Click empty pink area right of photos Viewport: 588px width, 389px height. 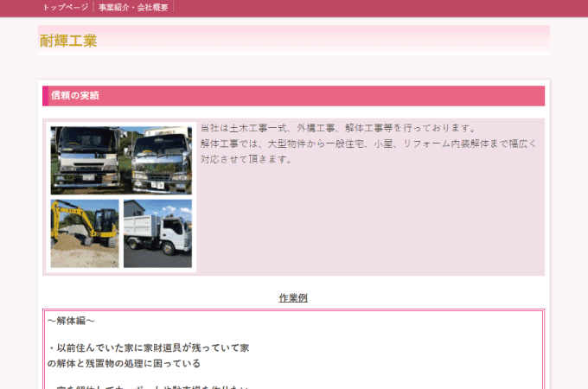[x=372, y=225]
